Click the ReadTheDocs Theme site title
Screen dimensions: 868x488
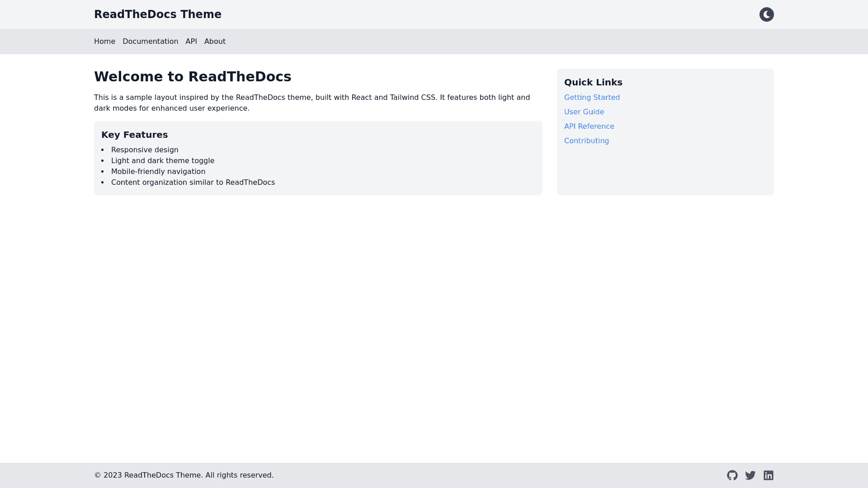[157, 14]
